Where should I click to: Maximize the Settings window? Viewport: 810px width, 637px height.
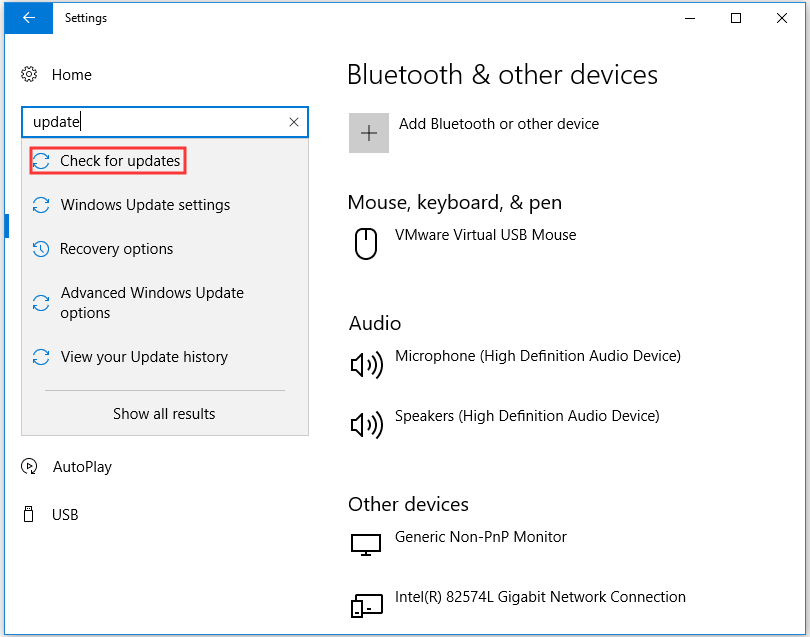coord(736,18)
